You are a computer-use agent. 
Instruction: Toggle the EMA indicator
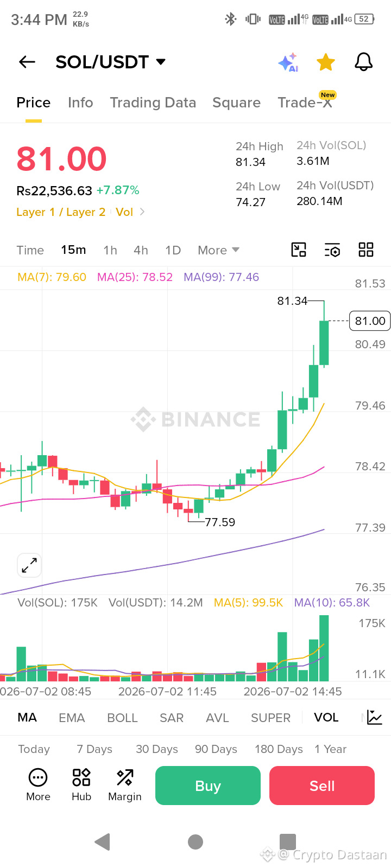72,718
